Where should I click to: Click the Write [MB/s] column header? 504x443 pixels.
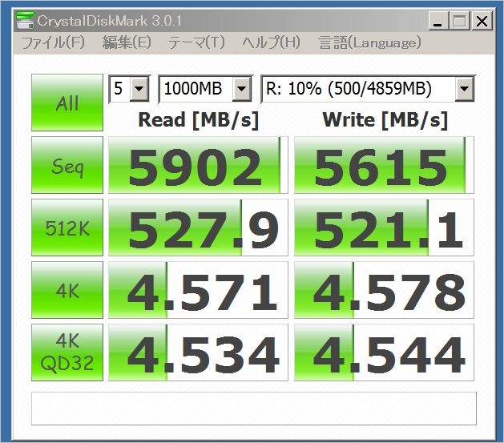[x=385, y=120]
